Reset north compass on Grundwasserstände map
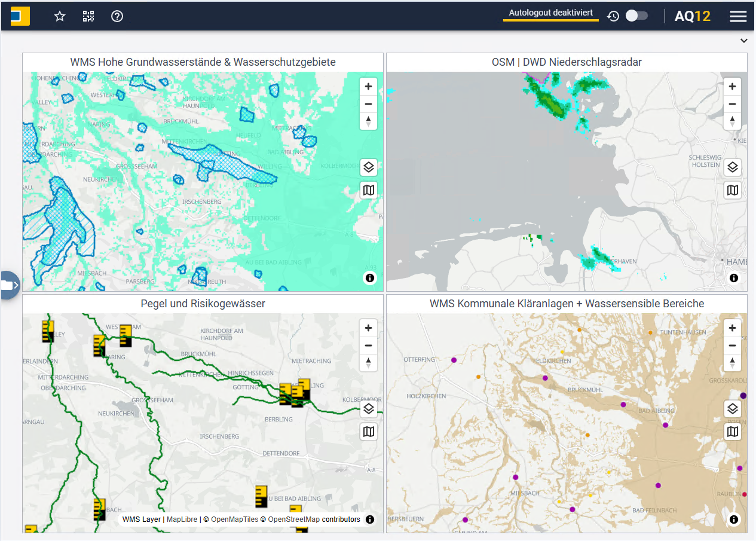Screen dimensions: 756x541 369,121
